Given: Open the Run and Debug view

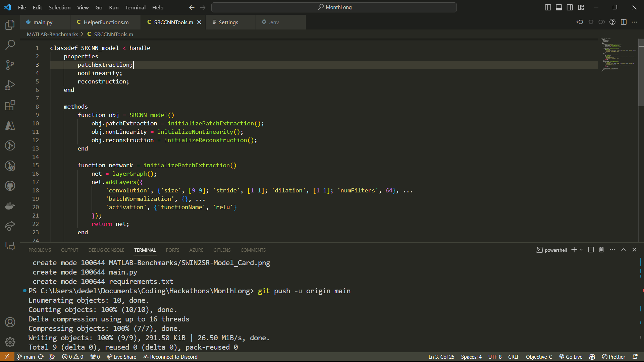Looking at the screenshot, I should tap(10, 85).
